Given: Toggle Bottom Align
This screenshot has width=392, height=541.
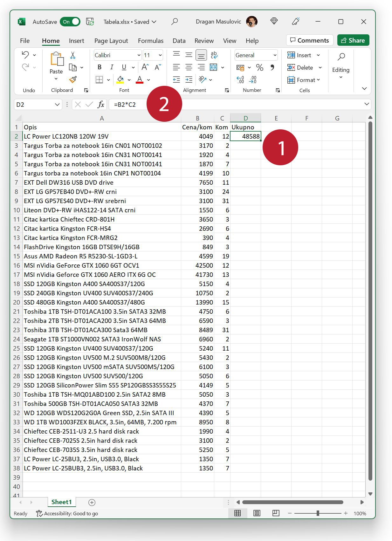Looking at the screenshot, I should [x=201, y=55].
